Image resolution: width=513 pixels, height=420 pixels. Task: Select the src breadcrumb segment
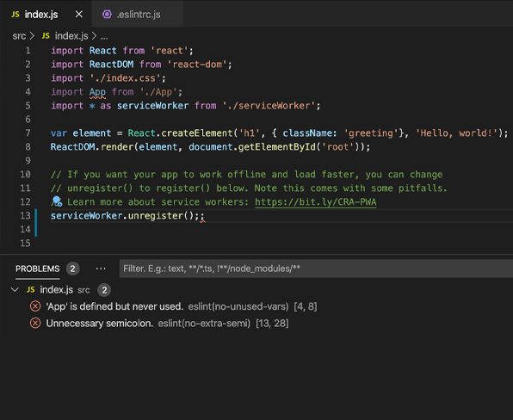19,36
